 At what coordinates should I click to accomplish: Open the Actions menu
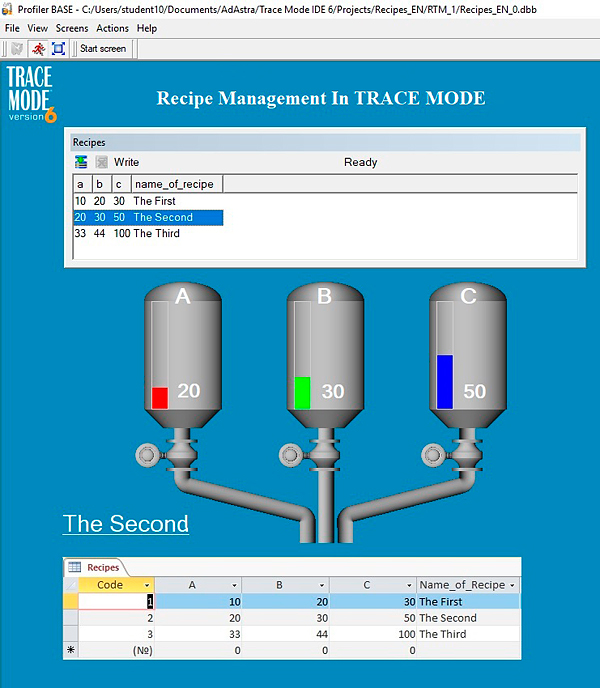pyautogui.click(x=112, y=28)
